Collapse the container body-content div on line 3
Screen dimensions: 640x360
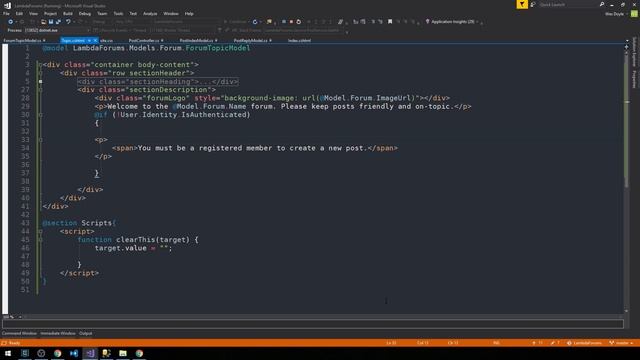(x=40, y=65)
